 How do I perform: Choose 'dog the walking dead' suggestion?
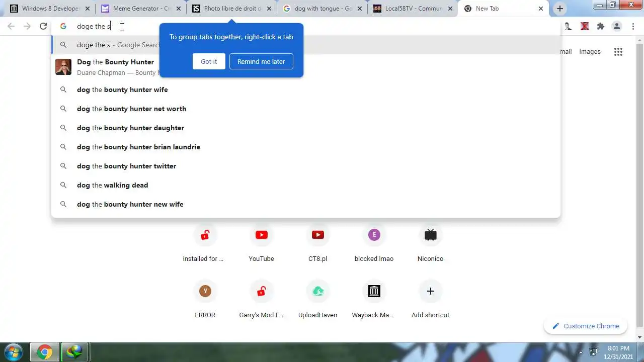pos(306,185)
